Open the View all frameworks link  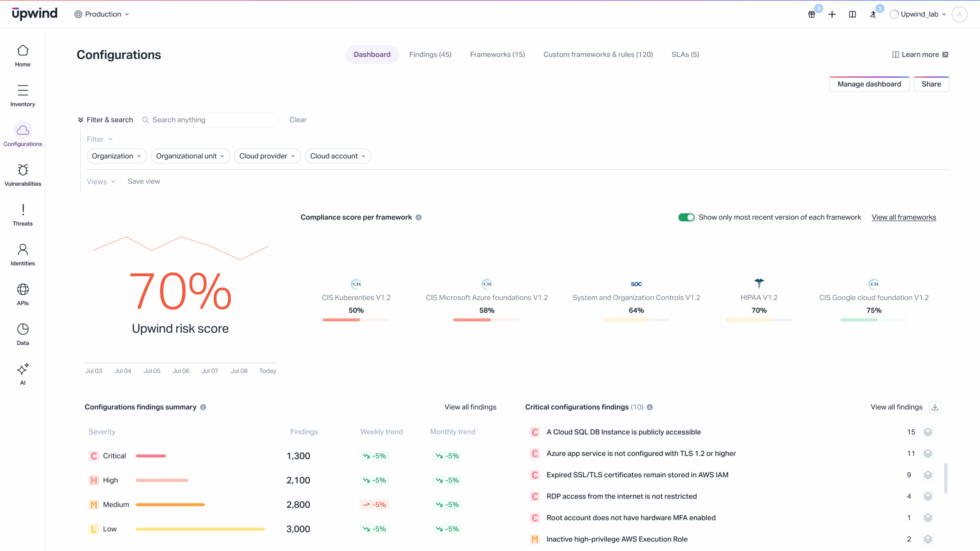(x=904, y=217)
